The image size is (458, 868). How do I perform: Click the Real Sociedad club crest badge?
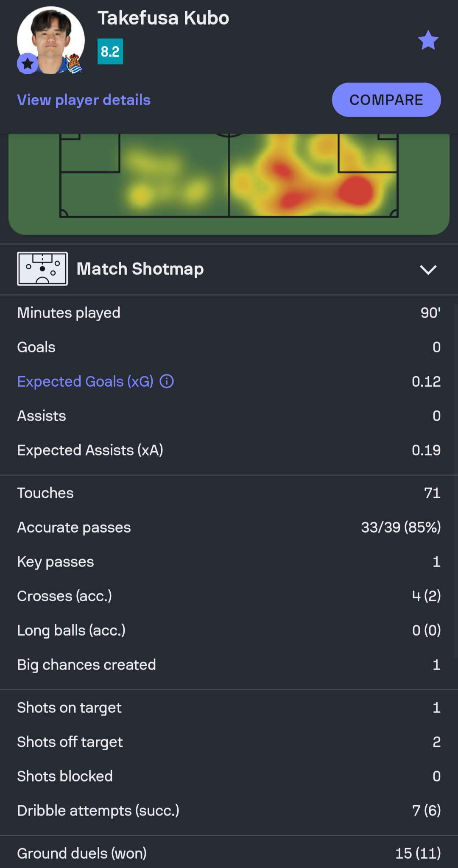[75, 64]
